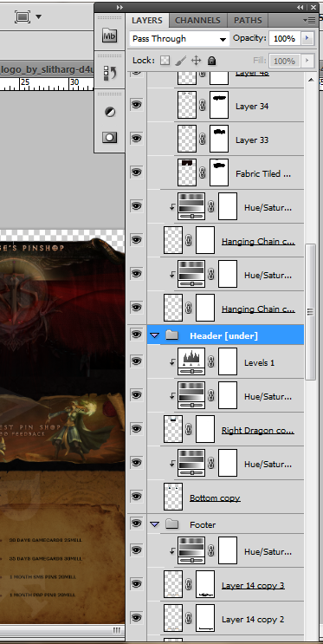The image size is (323, 644).
Task: Collapse the Header [under] group triangle
Action: pos(154,335)
